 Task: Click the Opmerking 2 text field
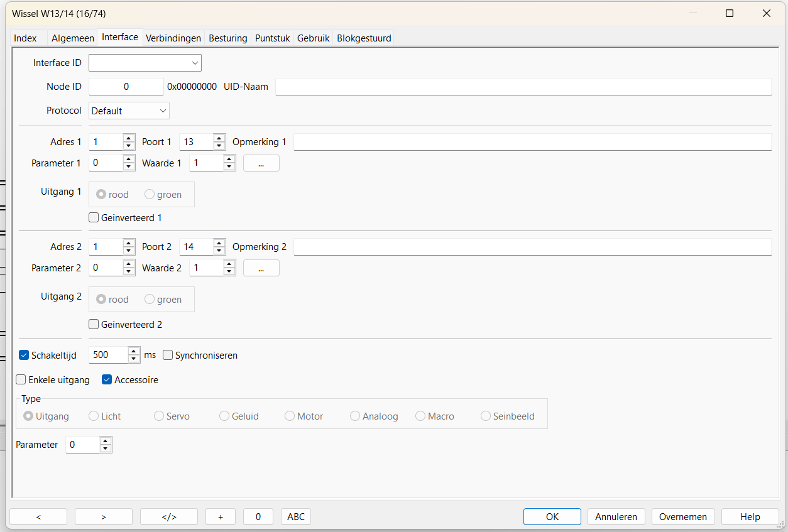[x=532, y=247]
